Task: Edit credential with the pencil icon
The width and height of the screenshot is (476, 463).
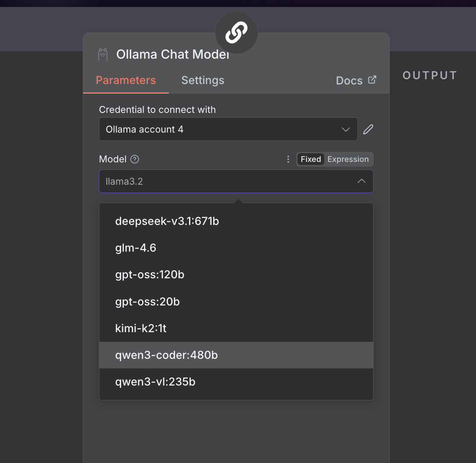Action: (368, 129)
